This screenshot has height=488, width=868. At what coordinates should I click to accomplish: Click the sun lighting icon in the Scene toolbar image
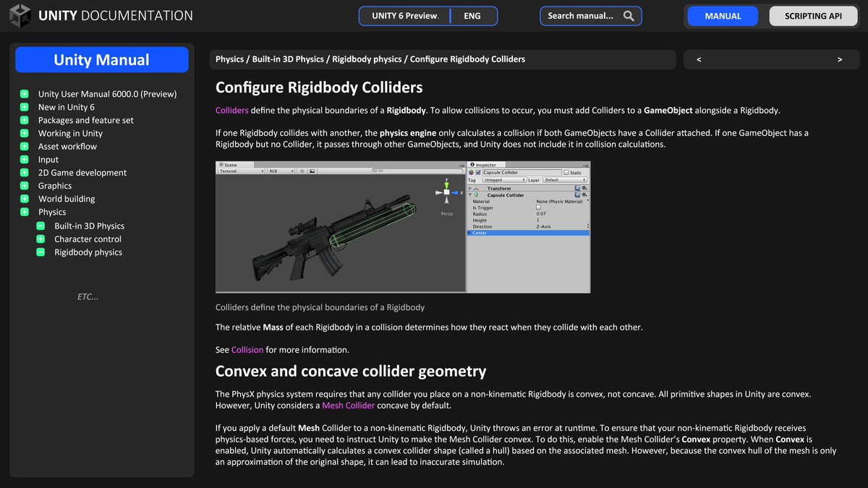(302, 171)
